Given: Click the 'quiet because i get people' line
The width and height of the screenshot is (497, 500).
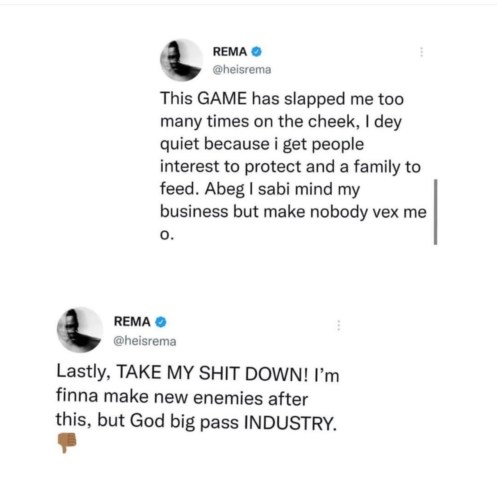Looking at the screenshot, I should coord(262,144).
